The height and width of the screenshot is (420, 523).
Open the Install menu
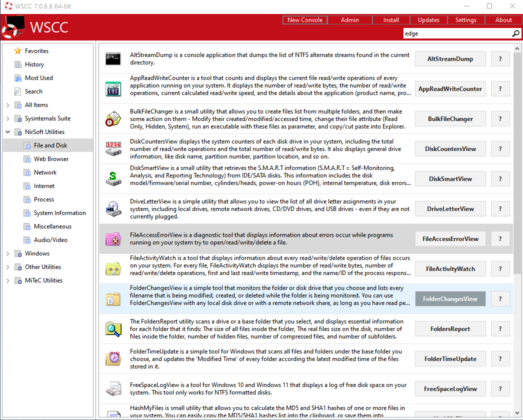point(391,20)
